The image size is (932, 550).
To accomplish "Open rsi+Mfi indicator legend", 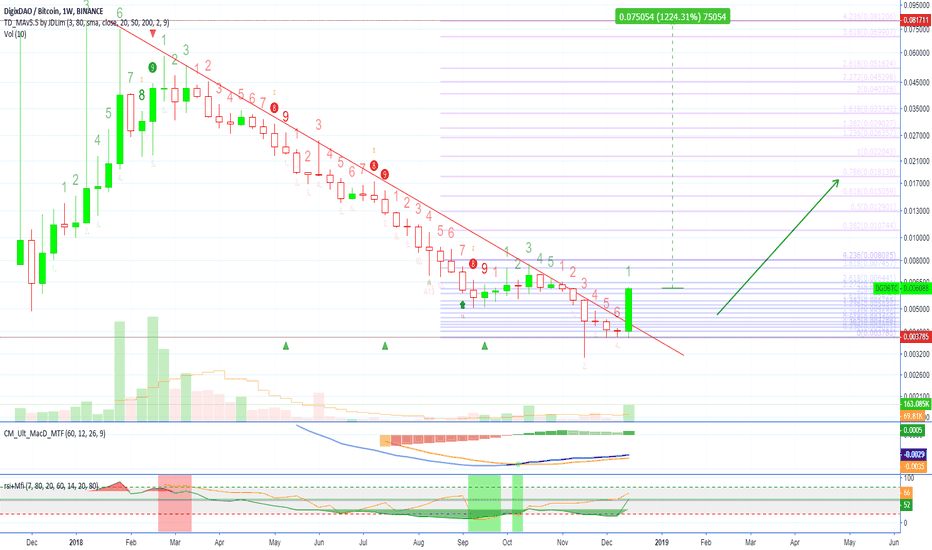I will [52, 486].
